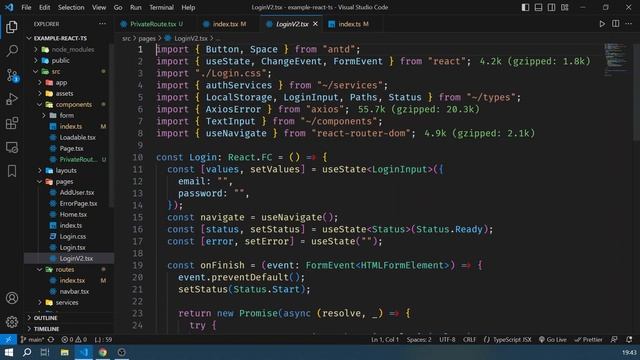640x360 pixels.
Task: Click the UTF-8 encoding indicator
Action: (447, 340)
